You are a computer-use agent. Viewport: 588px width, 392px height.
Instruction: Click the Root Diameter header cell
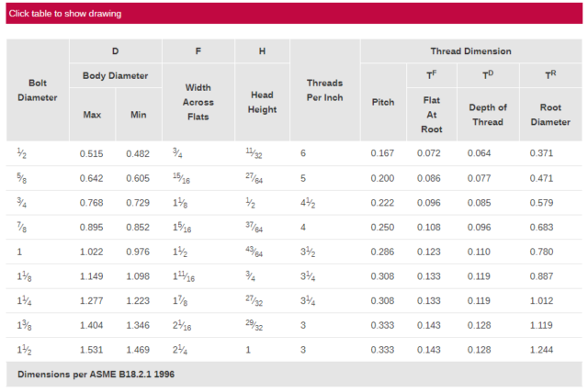550,115
